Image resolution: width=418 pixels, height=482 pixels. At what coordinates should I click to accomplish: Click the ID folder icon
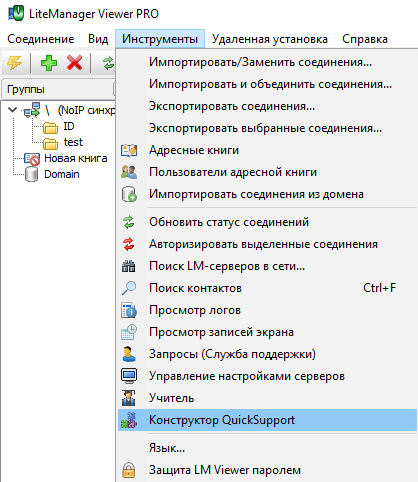[x=50, y=127]
